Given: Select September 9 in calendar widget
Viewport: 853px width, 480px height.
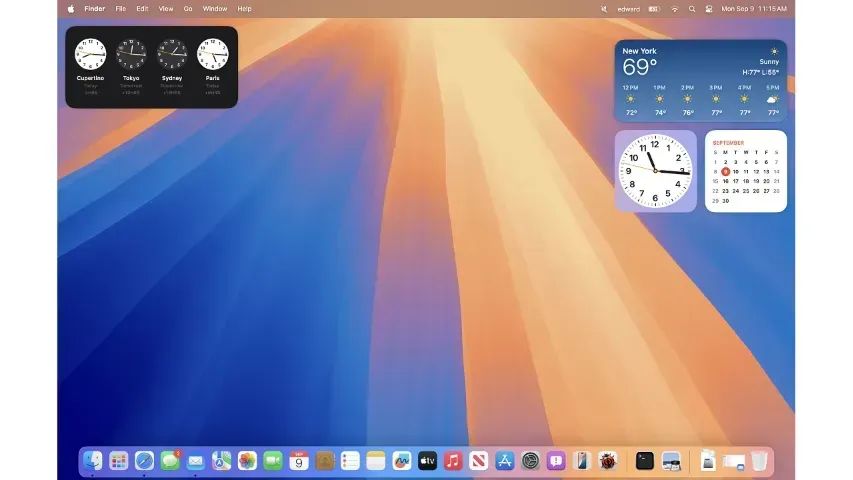Looking at the screenshot, I should 725,171.
